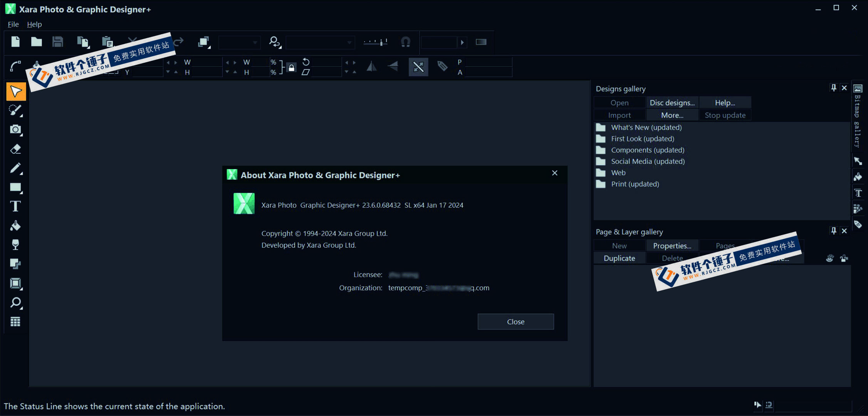868x416 pixels.
Task: Pin the Page & Layer gallery panel
Action: 834,231
